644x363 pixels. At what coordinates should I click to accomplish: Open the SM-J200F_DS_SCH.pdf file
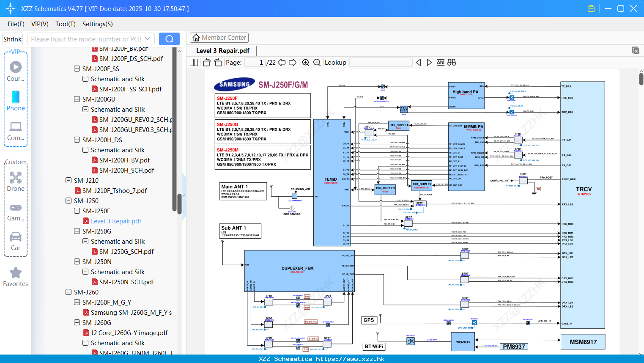[x=131, y=58]
